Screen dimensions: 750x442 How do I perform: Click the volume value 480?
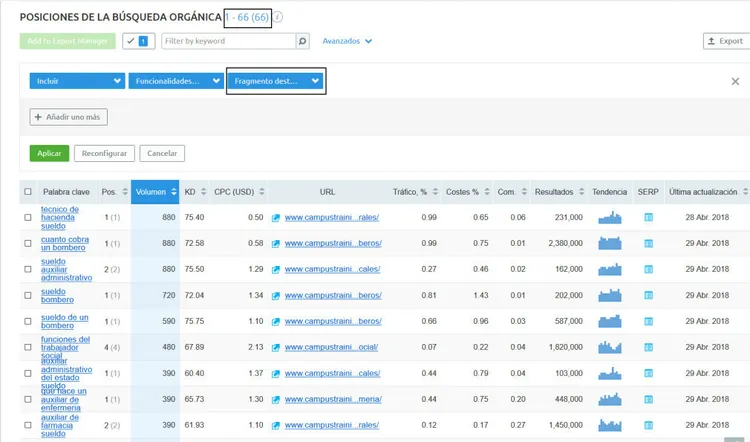(x=168, y=347)
